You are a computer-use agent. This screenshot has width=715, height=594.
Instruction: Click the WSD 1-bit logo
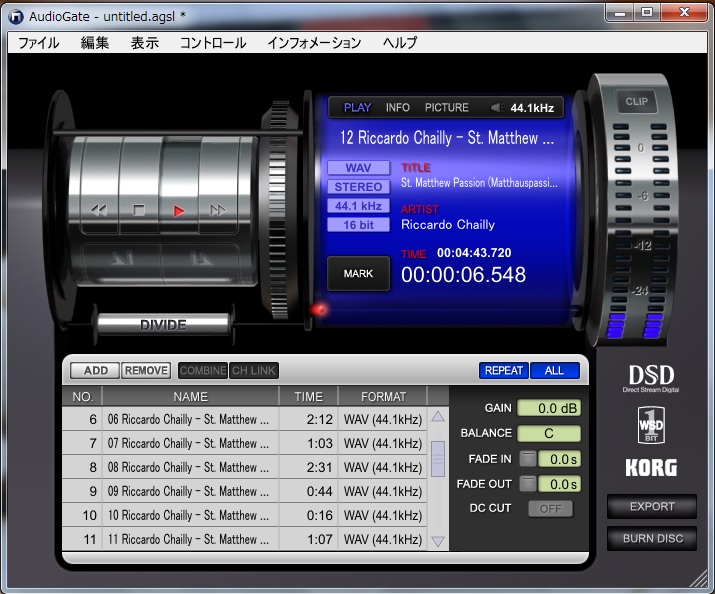click(651, 425)
